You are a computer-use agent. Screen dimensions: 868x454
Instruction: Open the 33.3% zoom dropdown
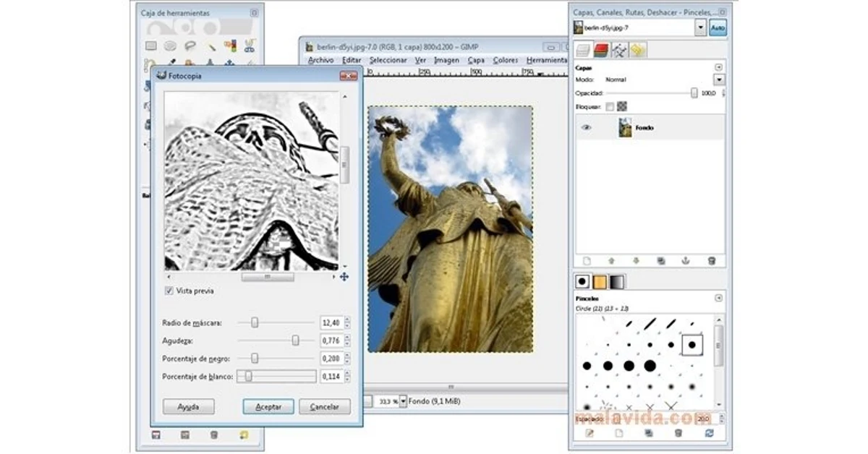[x=403, y=401]
